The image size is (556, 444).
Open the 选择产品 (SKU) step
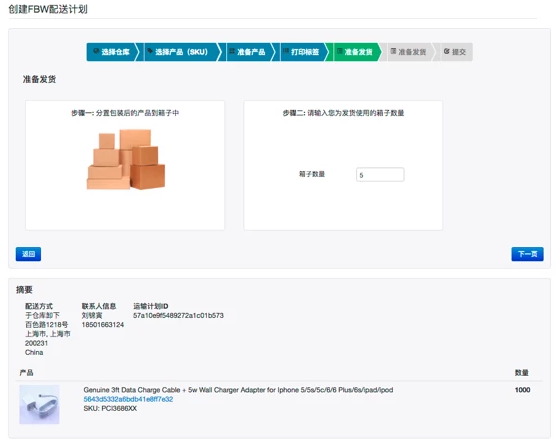[181, 52]
